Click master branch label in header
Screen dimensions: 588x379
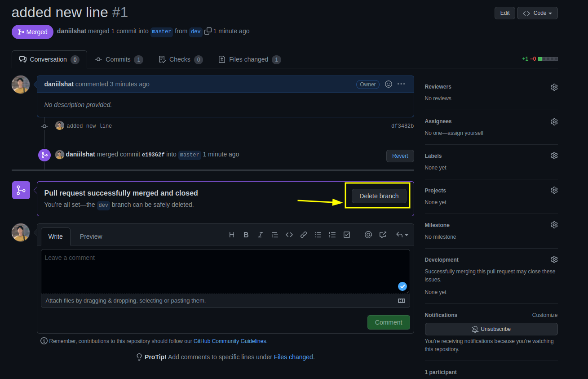[x=162, y=31]
